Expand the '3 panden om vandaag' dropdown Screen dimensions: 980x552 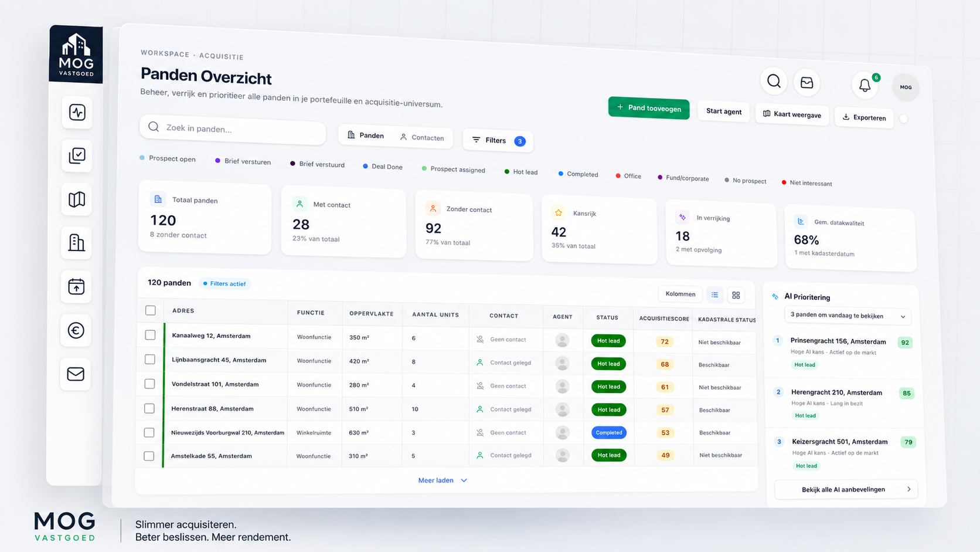point(848,316)
